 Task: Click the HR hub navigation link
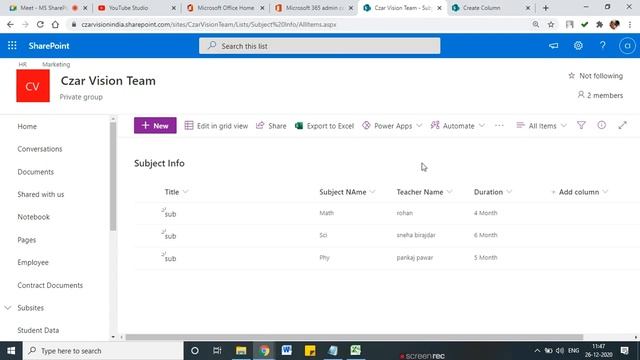[x=22, y=64]
